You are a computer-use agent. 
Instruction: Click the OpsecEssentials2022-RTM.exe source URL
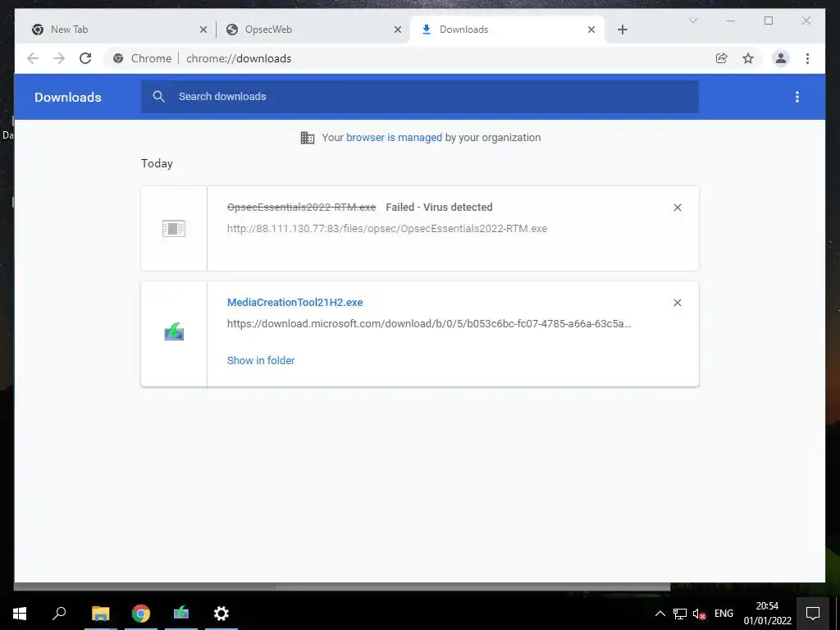click(387, 229)
